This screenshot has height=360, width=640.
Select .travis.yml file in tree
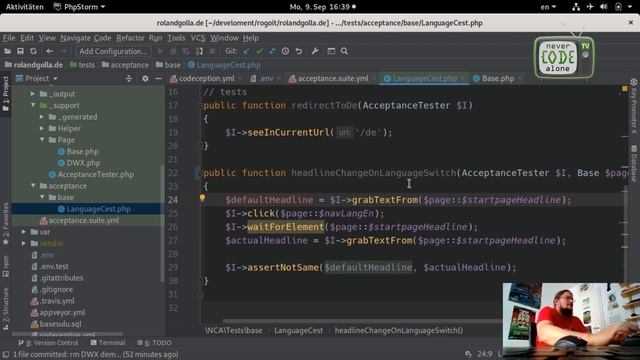tap(53, 301)
